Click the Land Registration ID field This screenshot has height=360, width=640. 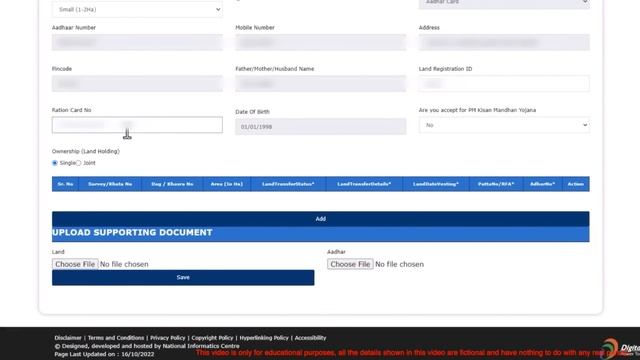tap(504, 84)
